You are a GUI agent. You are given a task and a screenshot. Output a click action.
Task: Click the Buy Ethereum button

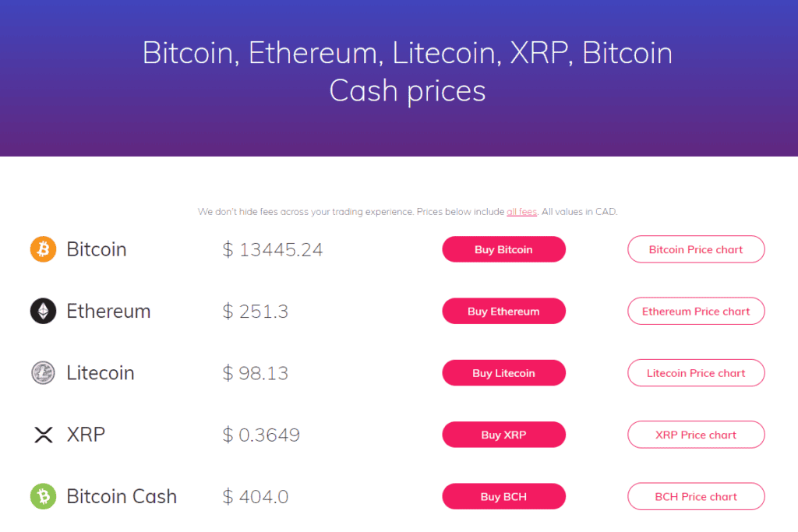(x=504, y=311)
